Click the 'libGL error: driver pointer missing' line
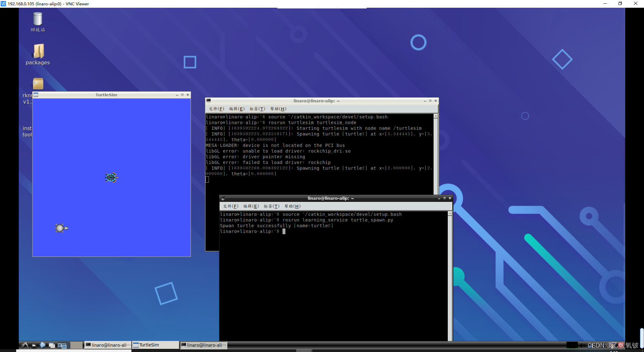 coord(255,157)
